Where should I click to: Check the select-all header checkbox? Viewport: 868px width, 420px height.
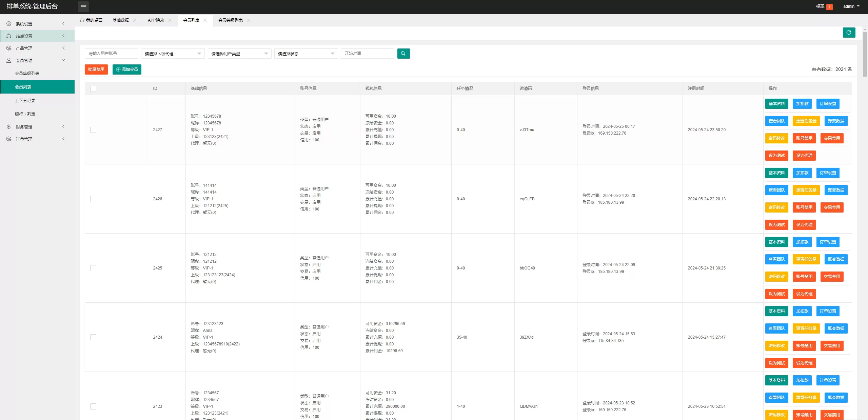coord(93,89)
